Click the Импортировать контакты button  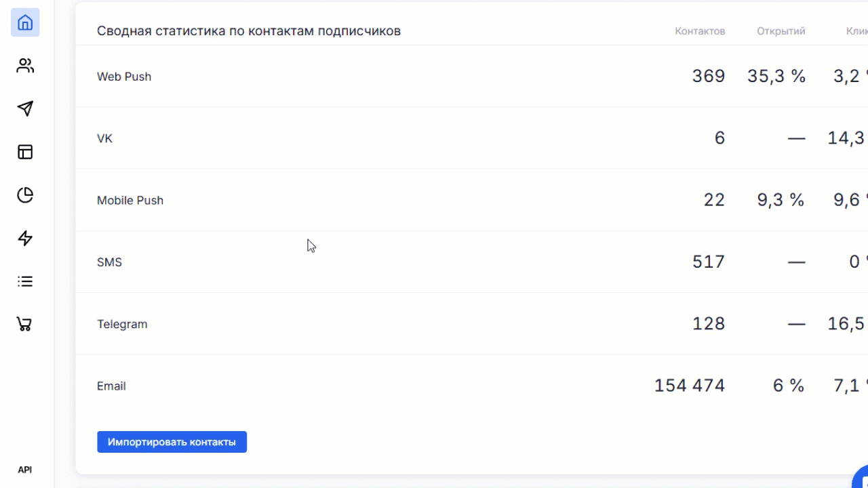pos(172,442)
